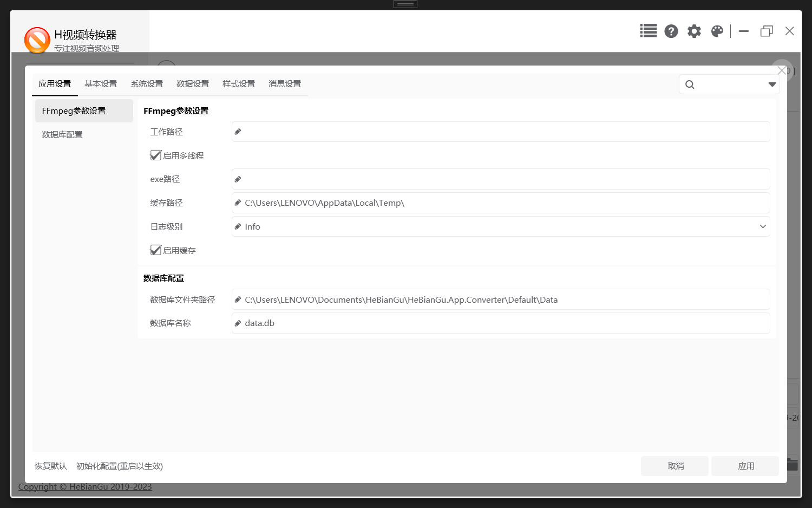Image resolution: width=812 pixels, height=508 pixels.
Task: Click the 缓存路径 Temp path field
Action: click(501, 203)
